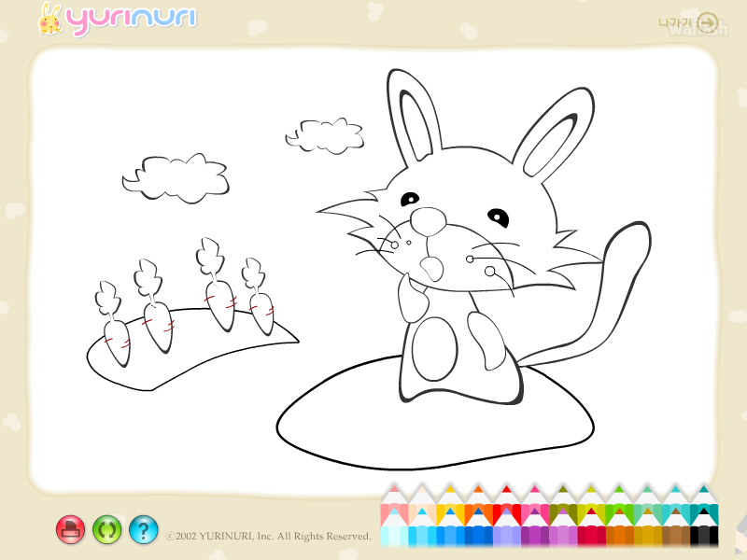
Task: Pick the turquoise pencil in back row
Action: point(675,505)
